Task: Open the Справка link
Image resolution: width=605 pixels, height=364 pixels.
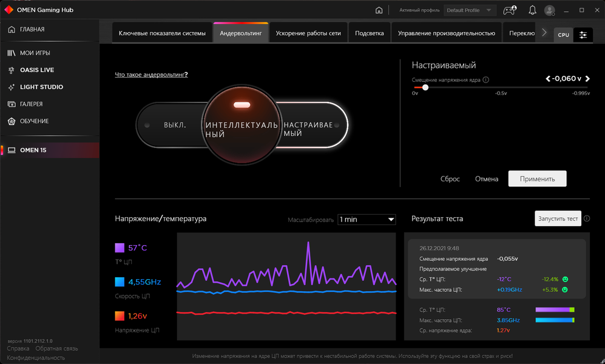Action: coord(18,348)
